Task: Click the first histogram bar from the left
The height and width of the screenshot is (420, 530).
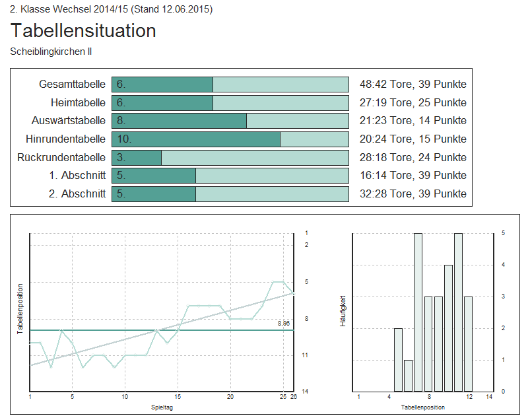Action: tap(398, 359)
